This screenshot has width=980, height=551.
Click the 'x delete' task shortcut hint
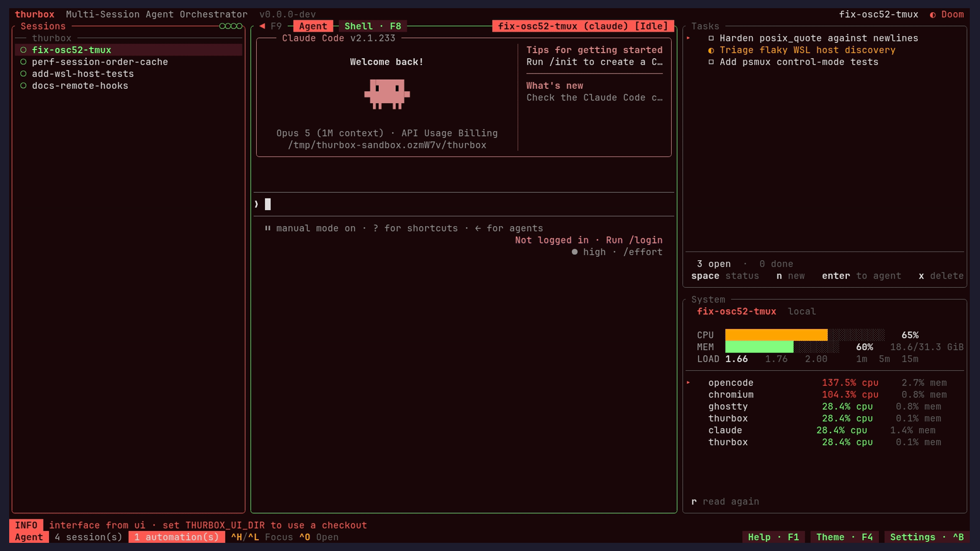pyautogui.click(x=941, y=276)
